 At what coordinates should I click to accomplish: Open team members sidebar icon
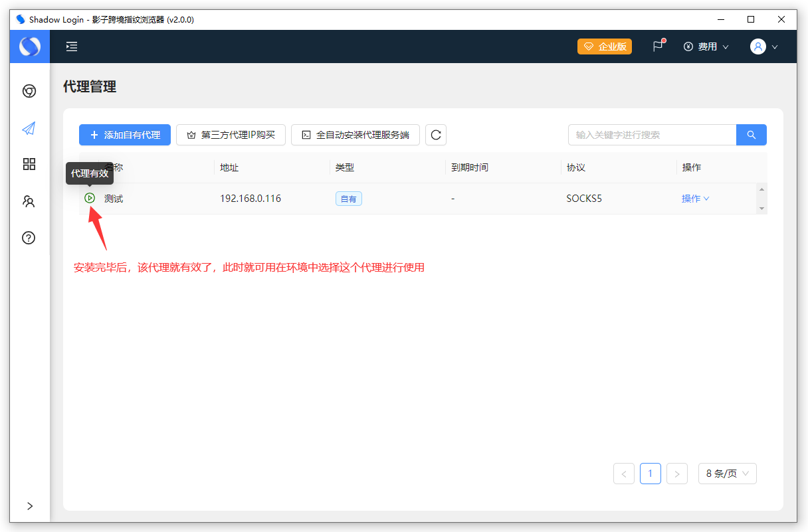29,201
